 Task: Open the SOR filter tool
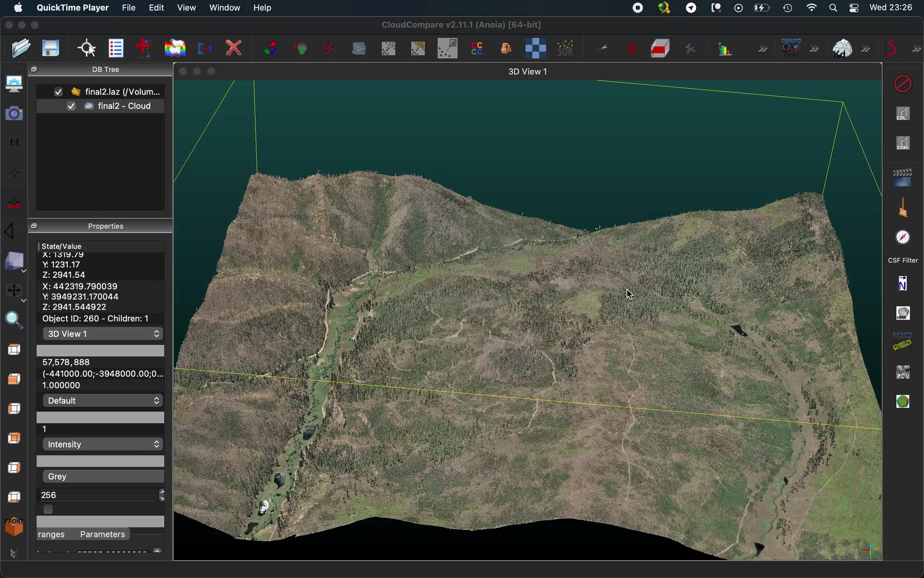[566, 48]
